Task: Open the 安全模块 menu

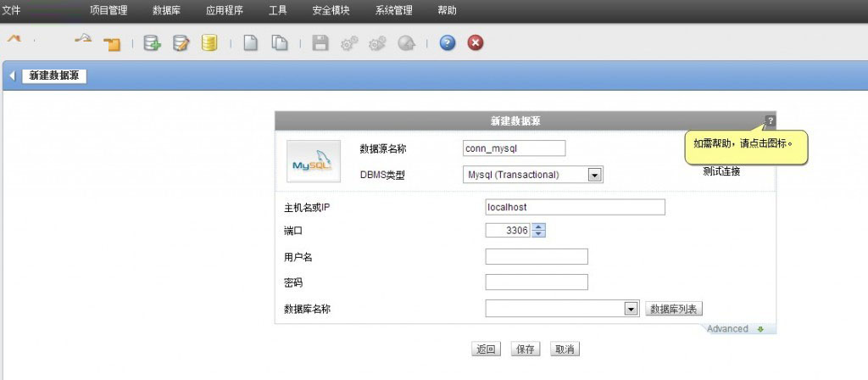Action: (x=331, y=10)
